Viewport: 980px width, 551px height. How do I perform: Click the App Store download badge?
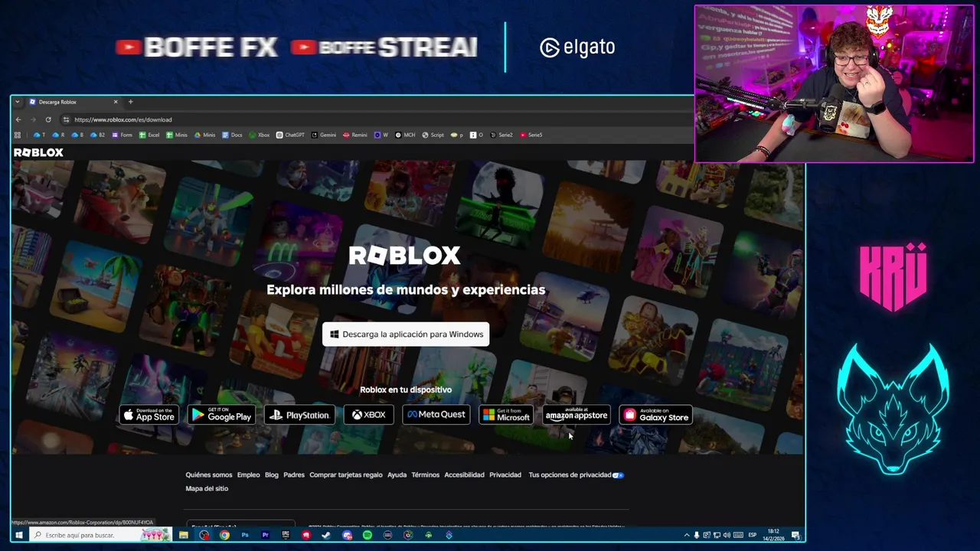[150, 415]
